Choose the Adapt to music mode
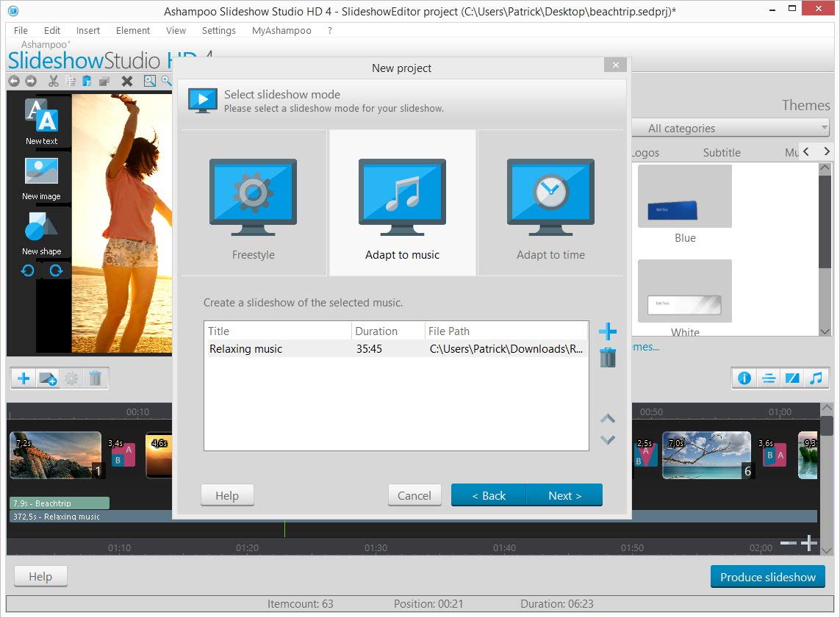This screenshot has width=840, height=618. click(402, 204)
